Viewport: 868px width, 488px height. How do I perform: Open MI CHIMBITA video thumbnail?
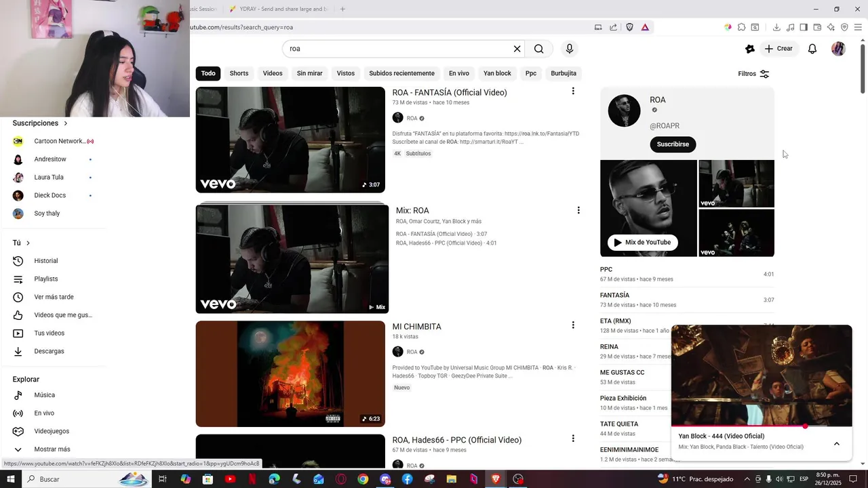coord(290,373)
